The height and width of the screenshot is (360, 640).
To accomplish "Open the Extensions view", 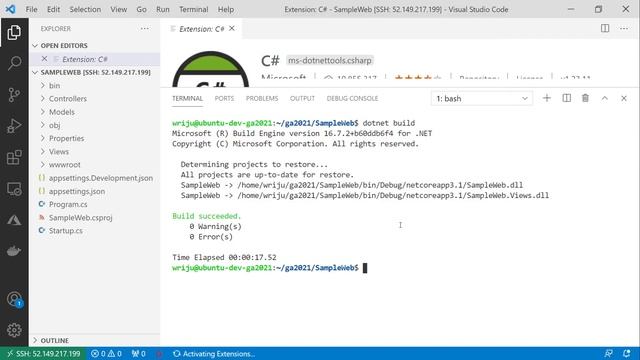I will (14, 157).
